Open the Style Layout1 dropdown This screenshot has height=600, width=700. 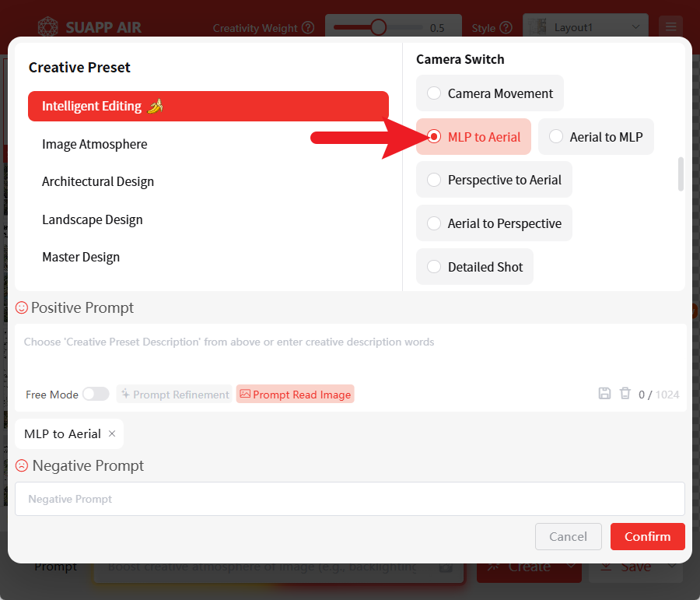585,27
